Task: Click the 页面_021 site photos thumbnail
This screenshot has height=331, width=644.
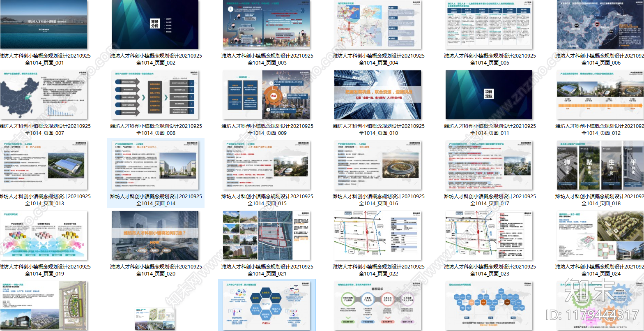Action: tap(266, 236)
